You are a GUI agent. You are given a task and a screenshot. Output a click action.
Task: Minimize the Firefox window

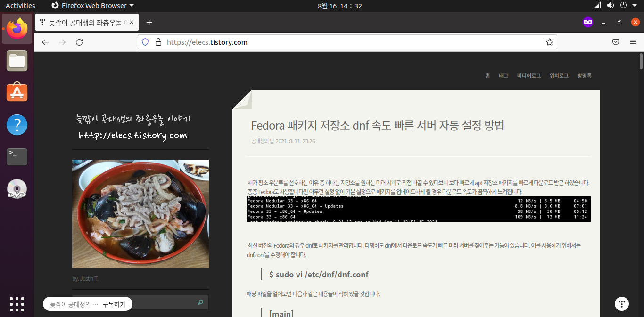coord(603,22)
